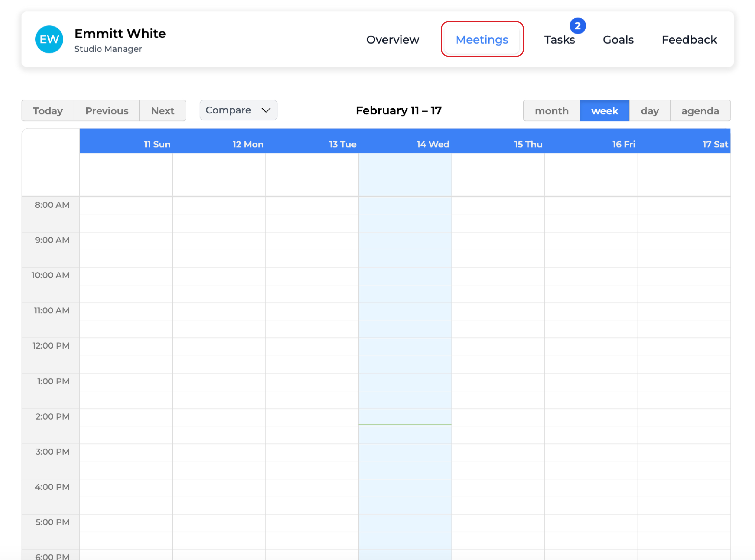Jump to Today in calendar

tap(48, 111)
